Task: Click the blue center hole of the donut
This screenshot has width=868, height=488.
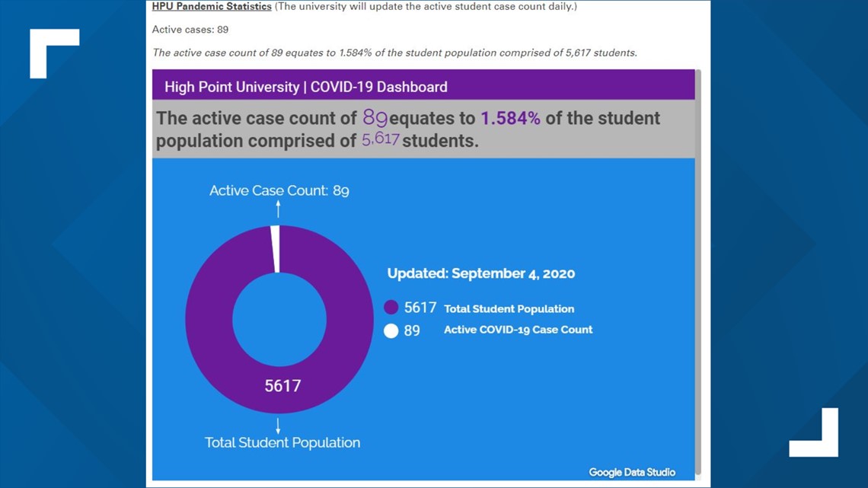Action: point(279,320)
